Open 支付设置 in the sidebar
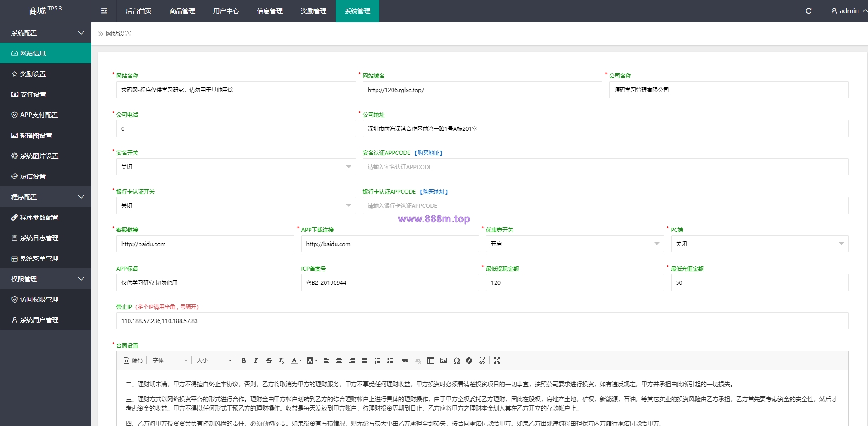868x426 pixels. point(46,94)
